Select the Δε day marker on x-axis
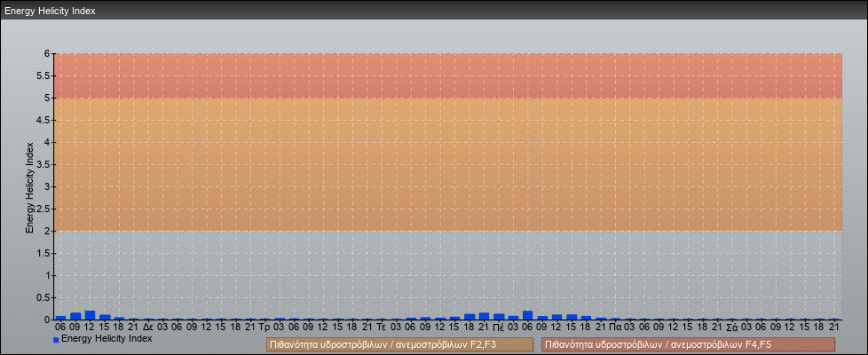The height and width of the screenshot is (355, 868). click(x=148, y=327)
